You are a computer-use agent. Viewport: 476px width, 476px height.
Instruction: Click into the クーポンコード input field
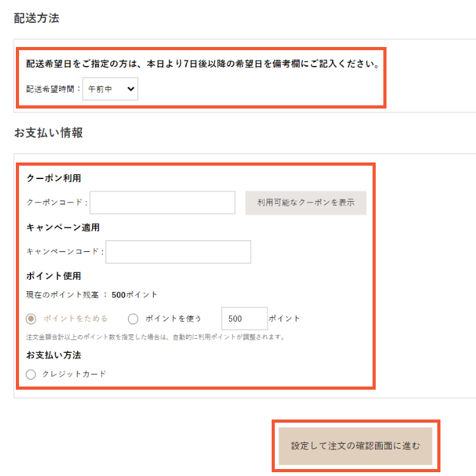163,202
